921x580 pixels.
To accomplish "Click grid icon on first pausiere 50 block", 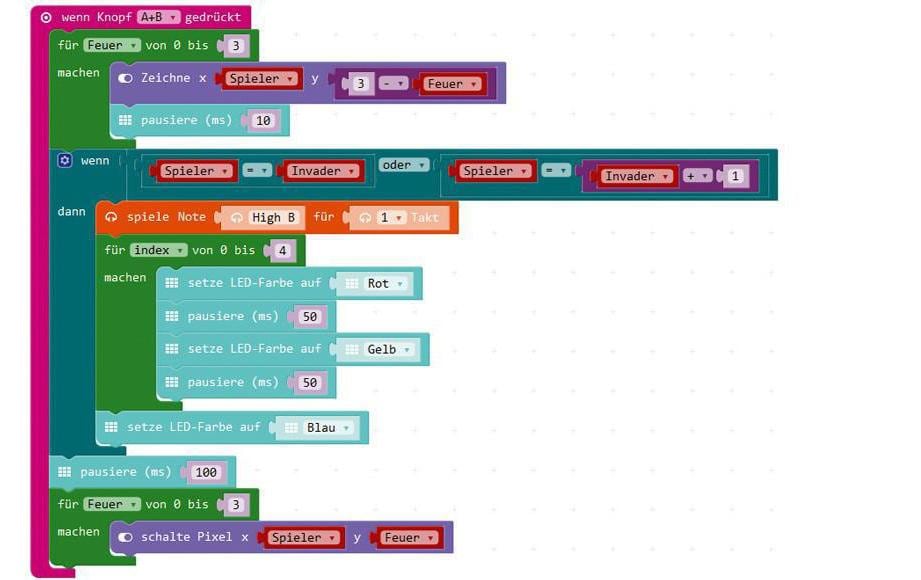I will pyautogui.click(x=172, y=316).
